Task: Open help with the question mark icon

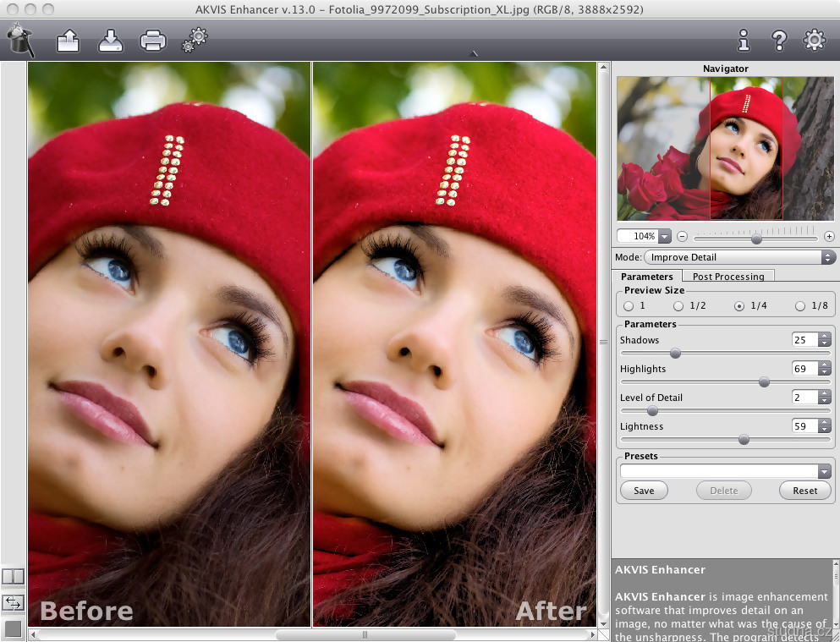Action: click(x=779, y=40)
